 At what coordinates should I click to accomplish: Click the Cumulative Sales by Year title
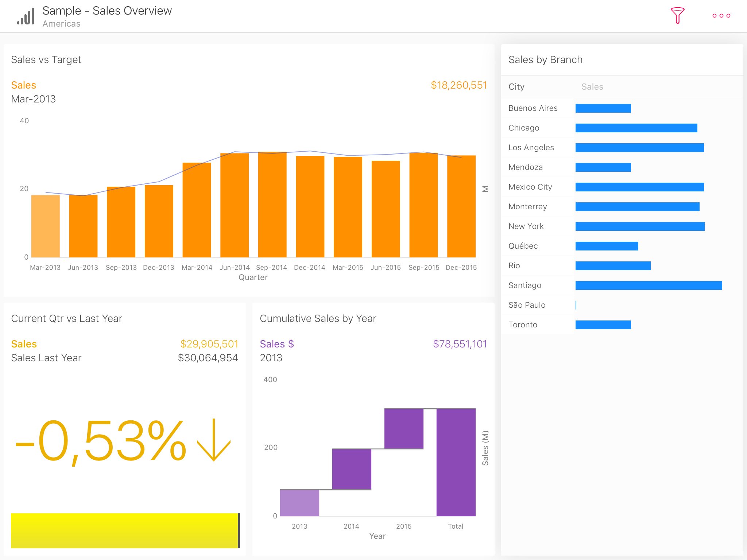coord(318,319)
